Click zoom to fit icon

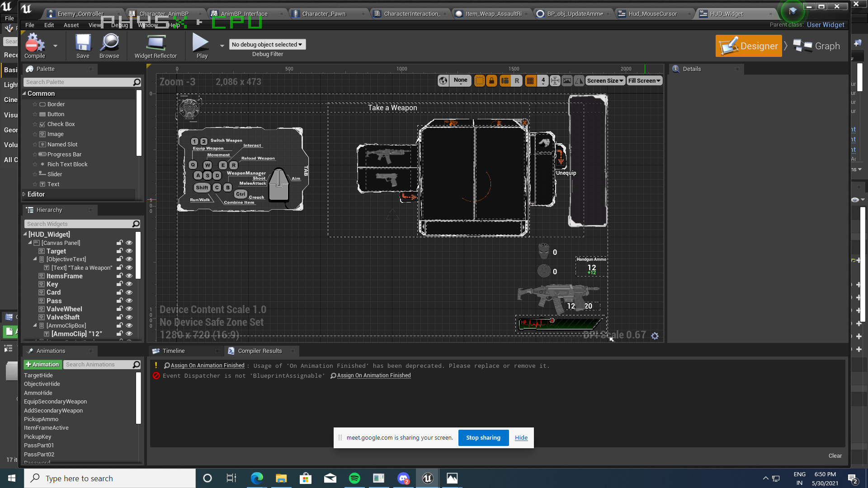coord(555,80)
